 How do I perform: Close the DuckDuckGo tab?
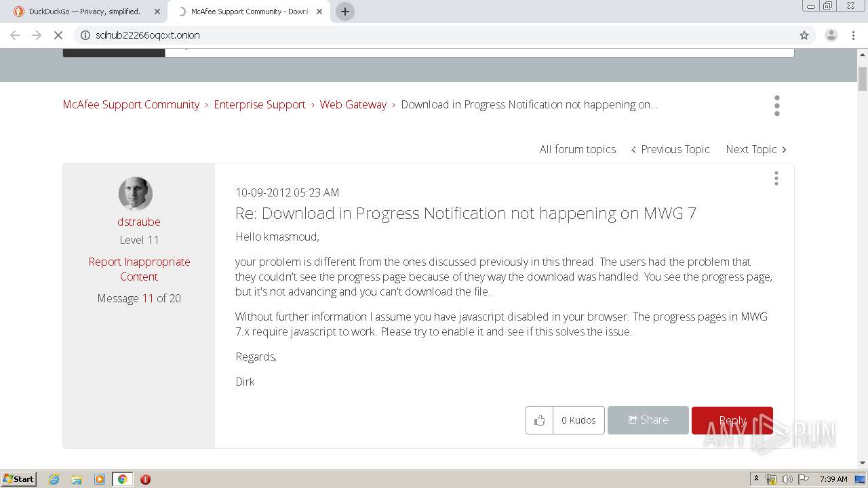[x=157, y=12]
